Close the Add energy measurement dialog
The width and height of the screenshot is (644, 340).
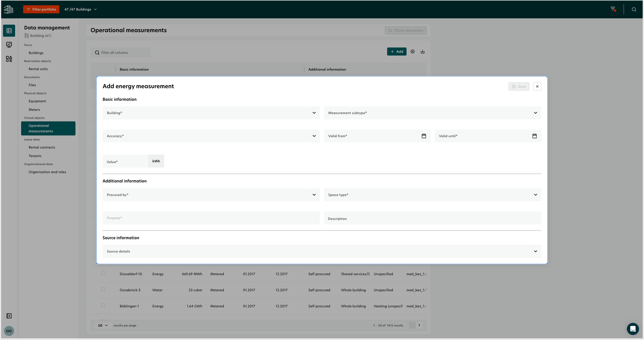point(537,86)
